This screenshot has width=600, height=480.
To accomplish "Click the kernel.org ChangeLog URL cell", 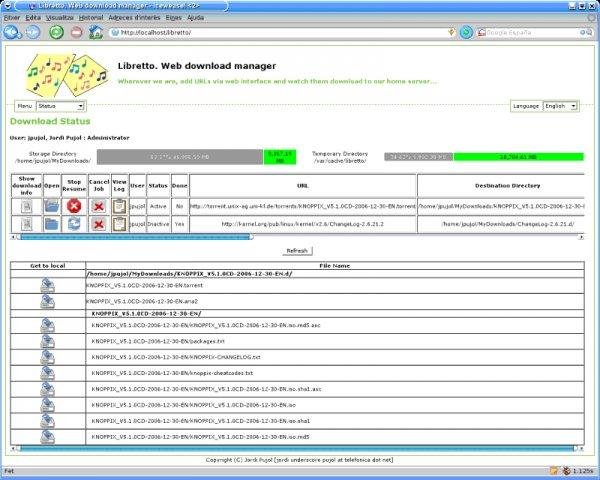I will tap(303, 224).
